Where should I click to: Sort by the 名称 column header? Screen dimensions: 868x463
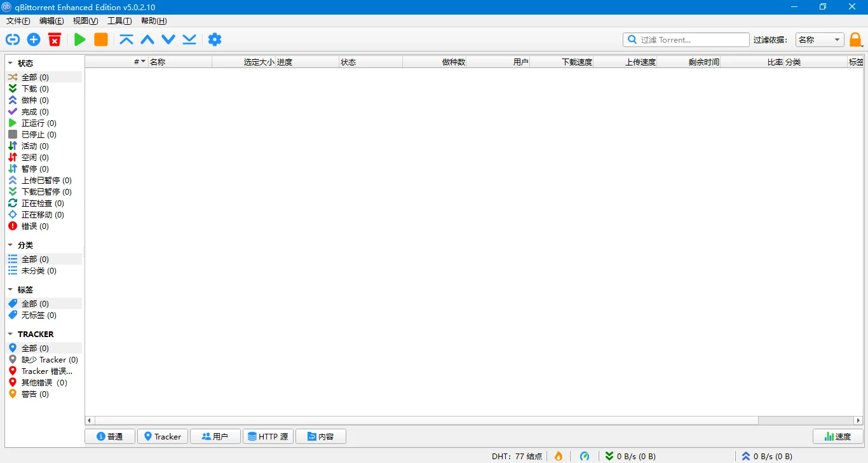click(180, 62)
